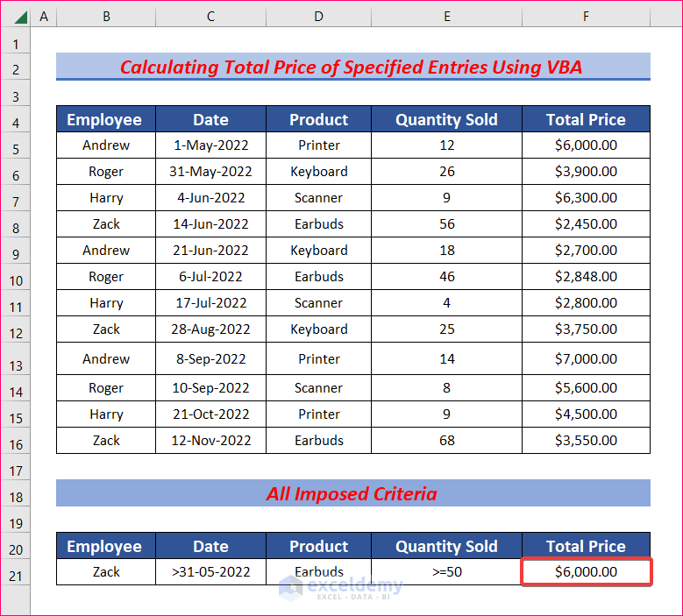
Task: Select cell '$2,848.00'
Action: (x=586, y=276)
